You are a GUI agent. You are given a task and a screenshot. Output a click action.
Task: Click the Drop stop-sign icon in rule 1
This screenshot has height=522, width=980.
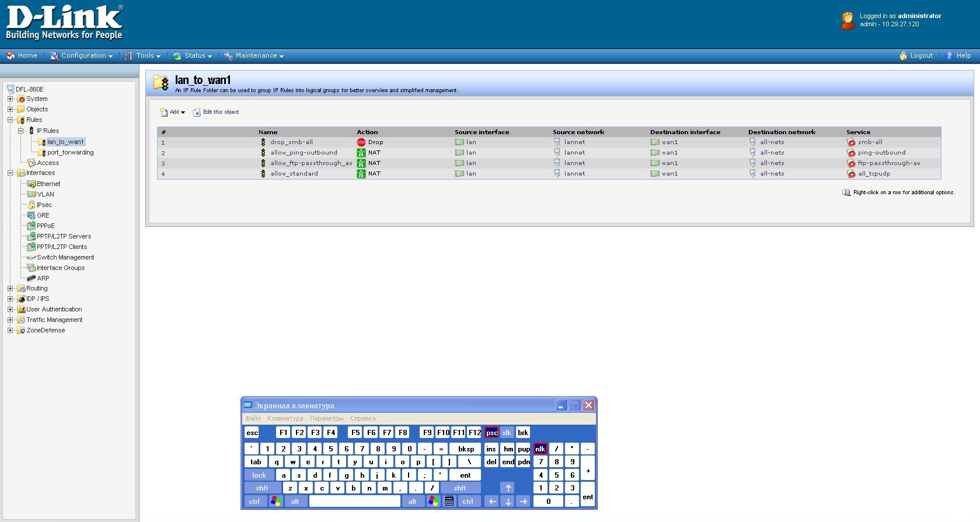click(x=361, y=142)
